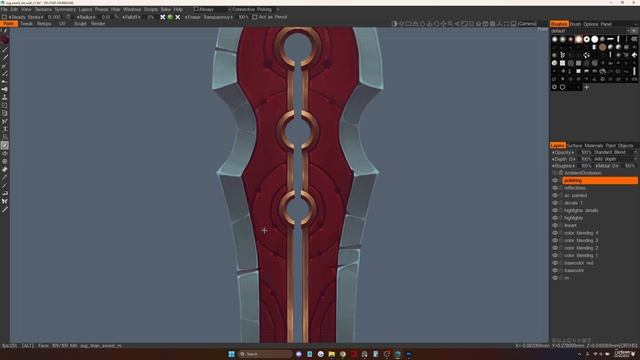The image size is (640, 360).
Task: Toggle visibility of ao painted layer
Action: pyautogui.click(x=555, y=196)
